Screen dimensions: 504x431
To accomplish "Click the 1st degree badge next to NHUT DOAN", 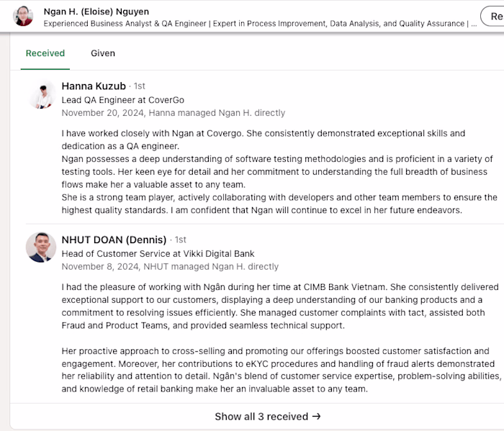I will (180, 240).
